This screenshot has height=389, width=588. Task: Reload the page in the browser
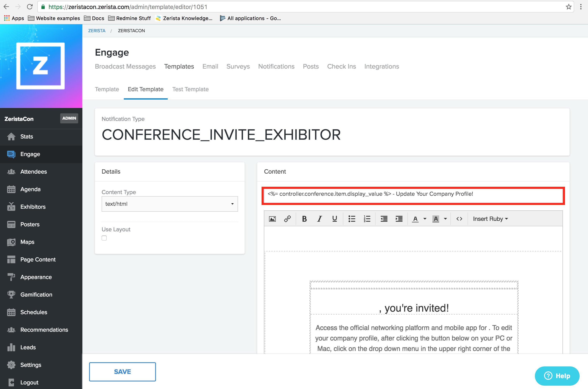[x=30, y=7]
